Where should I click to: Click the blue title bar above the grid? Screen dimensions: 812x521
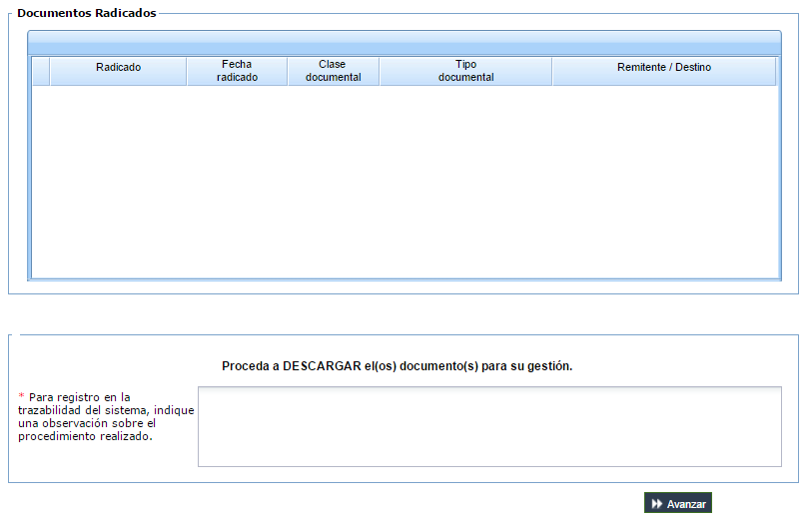[404, 43]
